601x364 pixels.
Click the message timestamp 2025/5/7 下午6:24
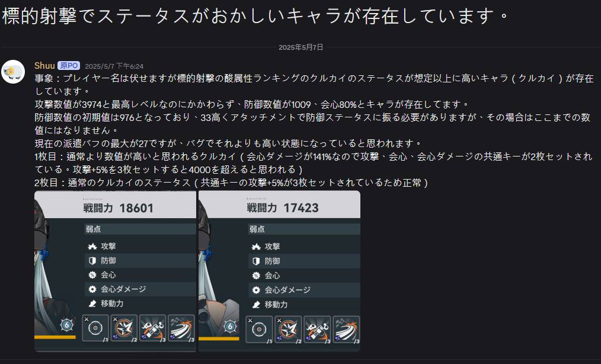pos(114,66)
